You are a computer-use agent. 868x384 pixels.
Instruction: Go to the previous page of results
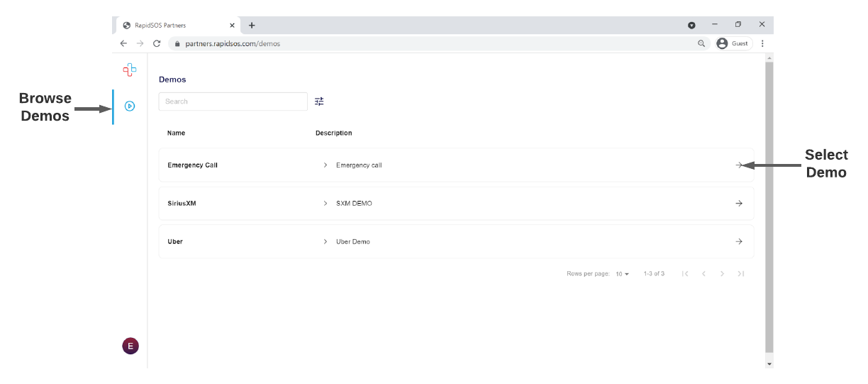click(x=703, y=274)
